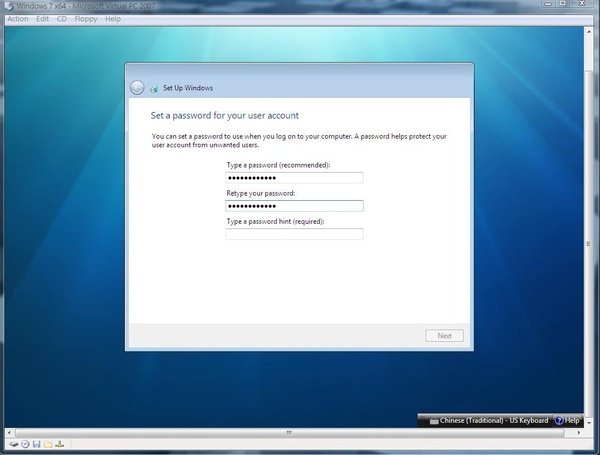Click the horizontal scrollbar thumb
Image resolution: width=600 pixels, height=455 pixels.
coord(289,432)
